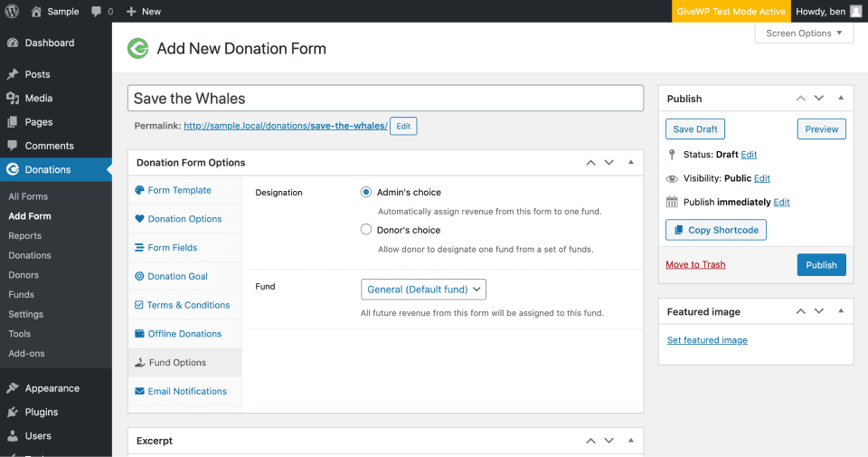This screenshot has height=457, width=868.
Task: Click Move to Trash link
Action: pos(695,265)
